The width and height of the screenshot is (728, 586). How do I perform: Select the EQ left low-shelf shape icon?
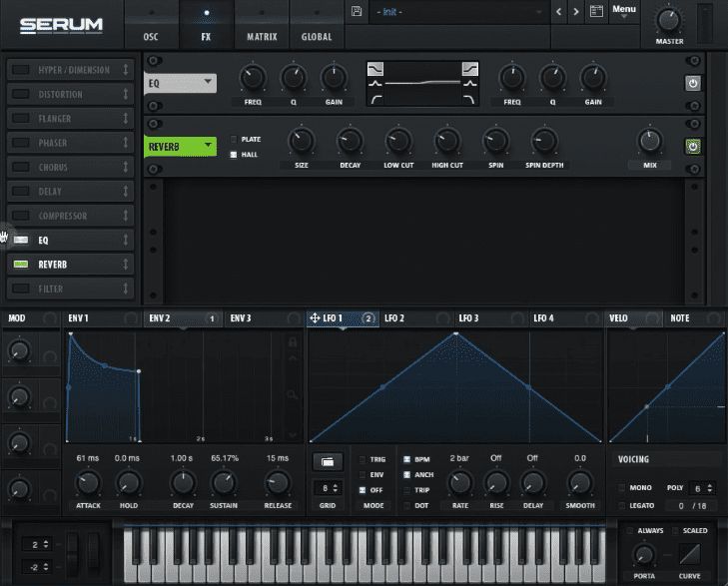pyautogui.click(x=375, y=69)
